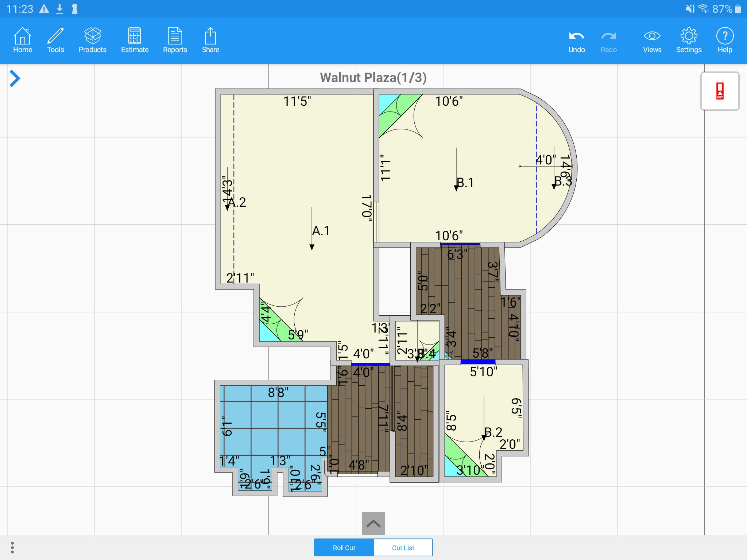This screenshot has width=747, height=560.
Task: Switch to Roll Cut mode
Action: 344,548
